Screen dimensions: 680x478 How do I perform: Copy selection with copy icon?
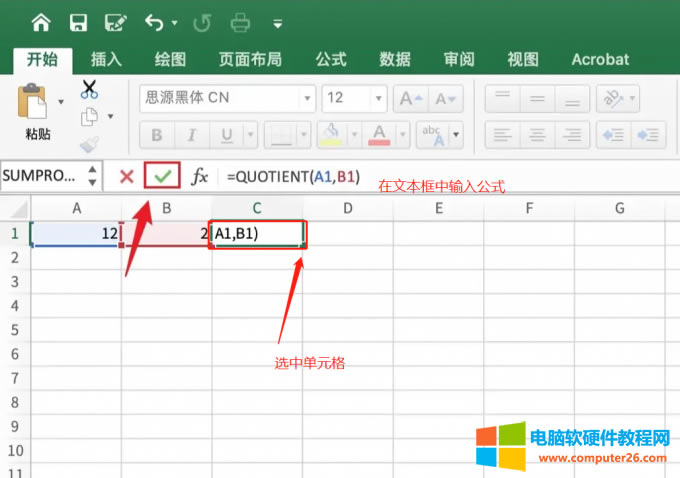pos(89,116)
